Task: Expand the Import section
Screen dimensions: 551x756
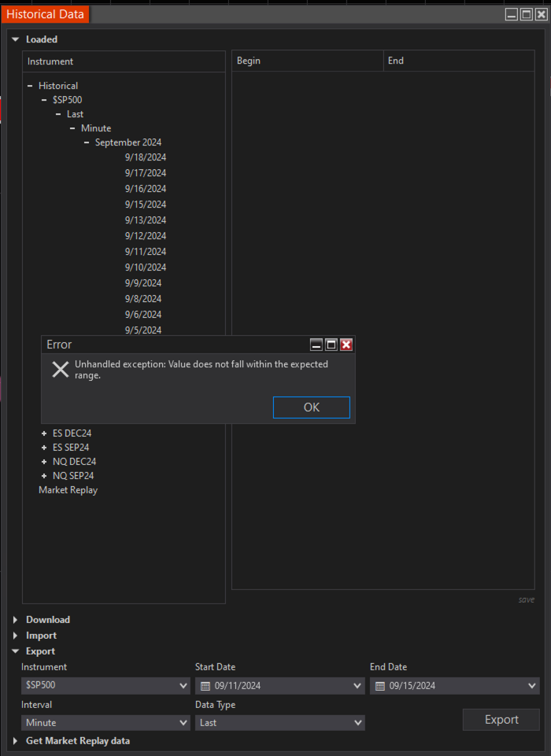Action: coord(16,636)
